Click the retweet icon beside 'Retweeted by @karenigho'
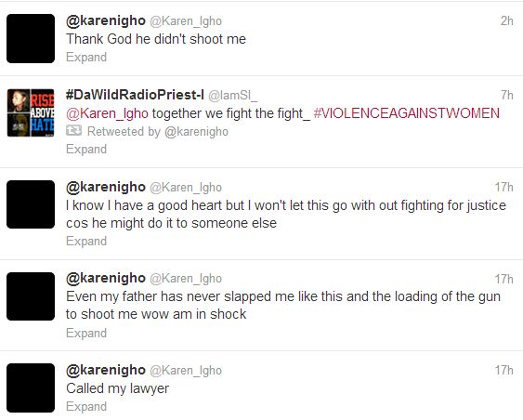 73,131
